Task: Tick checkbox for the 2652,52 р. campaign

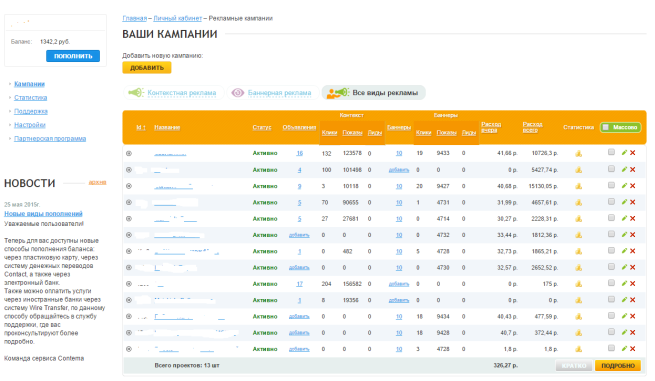Action: coord(611,267)
